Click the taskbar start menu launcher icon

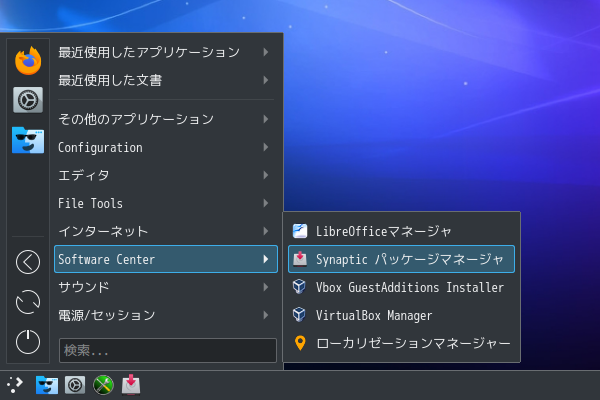pos(15,385)
